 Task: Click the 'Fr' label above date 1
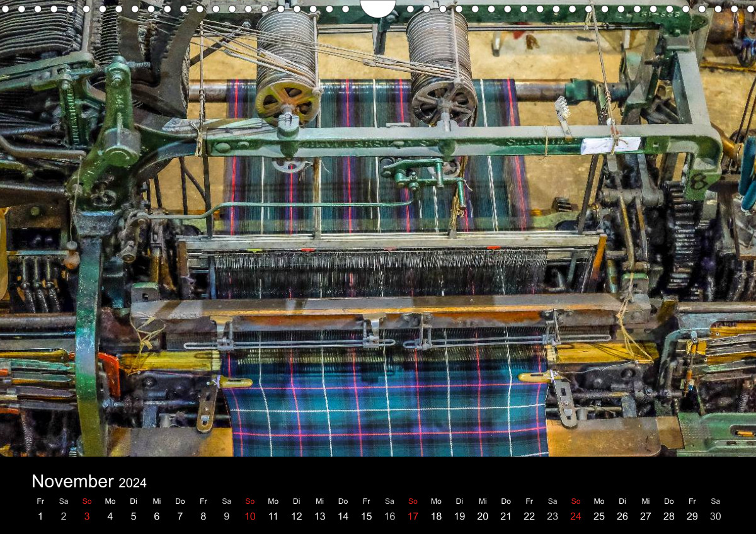click(x=40, y=501)
